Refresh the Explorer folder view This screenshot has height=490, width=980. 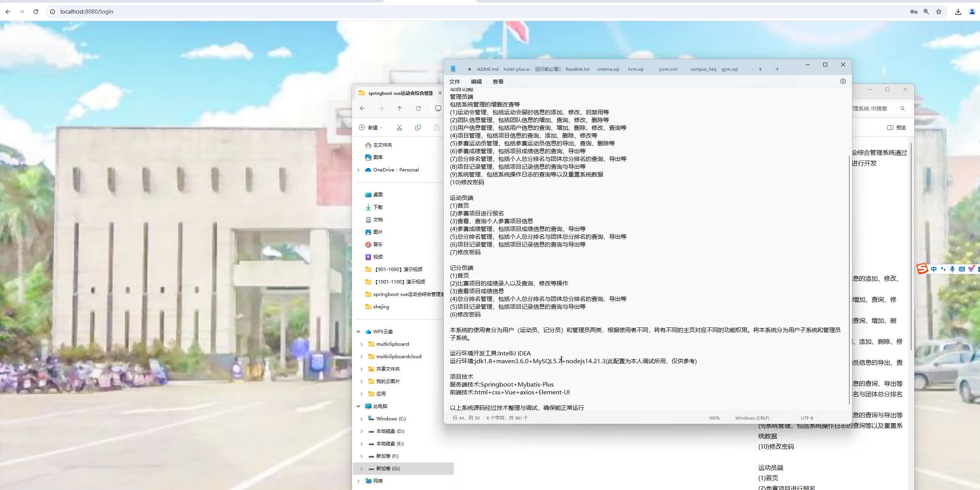tap(418, 108)
